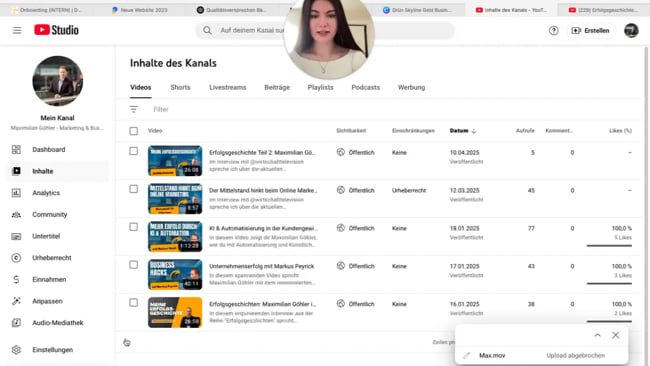
Task: Select the Unternehmenserfolg mit Markus Peyrick checkbox
Action: [x=133, y=264]
